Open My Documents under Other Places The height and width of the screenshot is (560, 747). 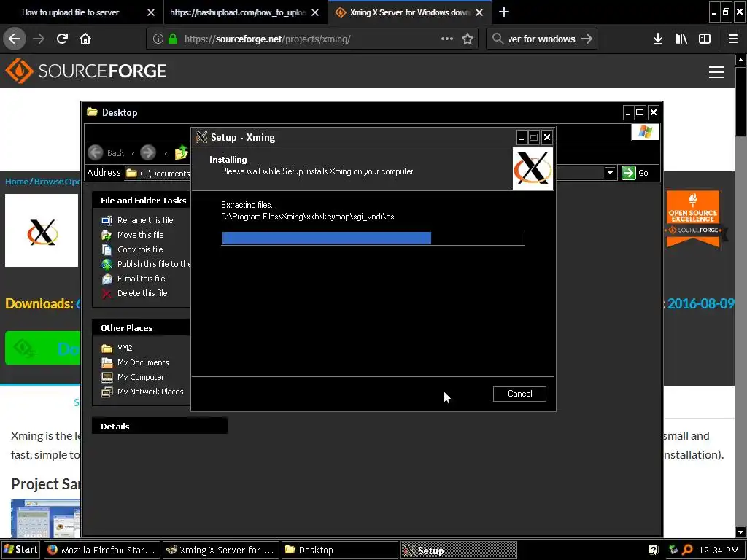[143, 362]
